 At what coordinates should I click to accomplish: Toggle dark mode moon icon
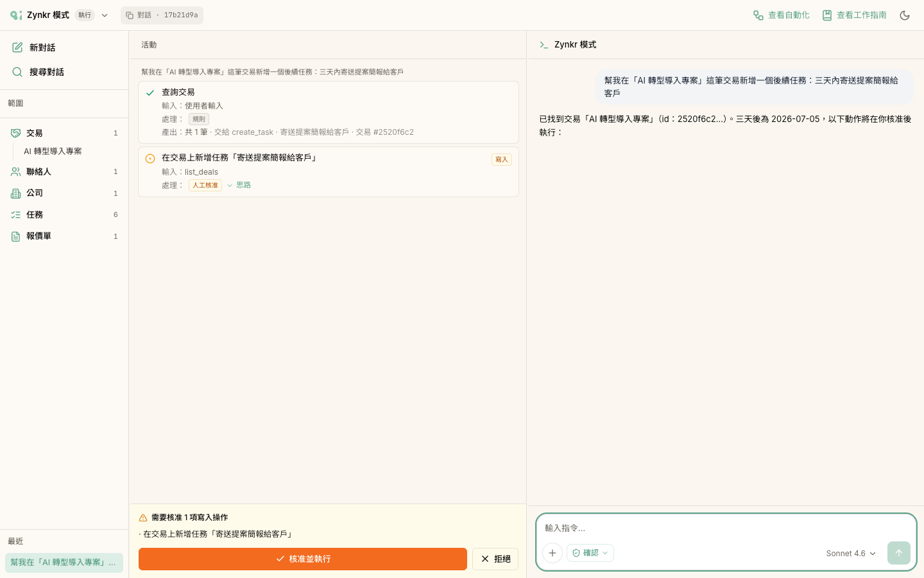(905, 15)
